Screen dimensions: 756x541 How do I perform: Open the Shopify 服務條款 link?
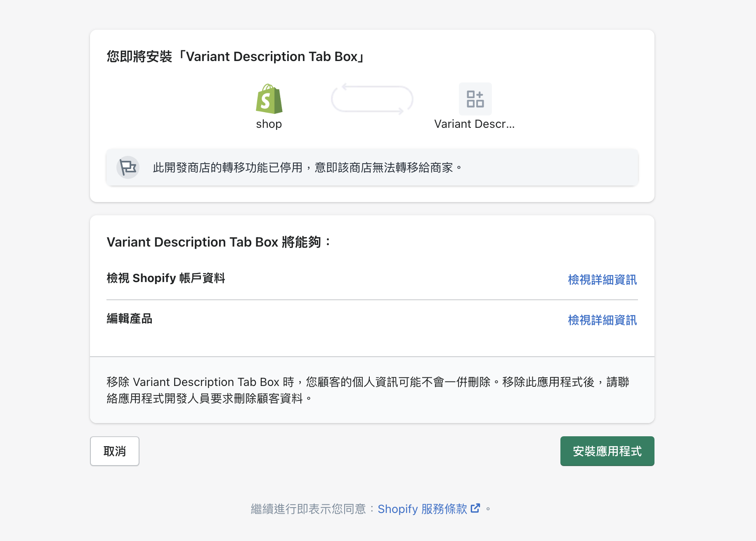(429, 509)
